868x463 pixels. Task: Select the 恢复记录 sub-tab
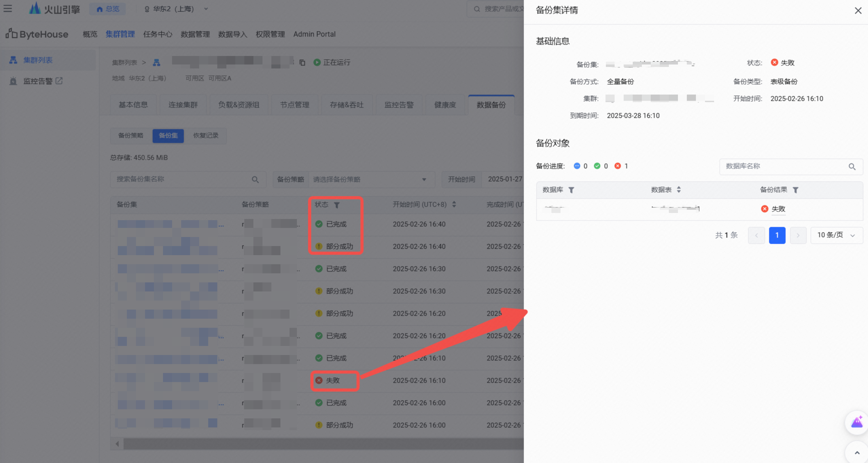coord(206,135)
